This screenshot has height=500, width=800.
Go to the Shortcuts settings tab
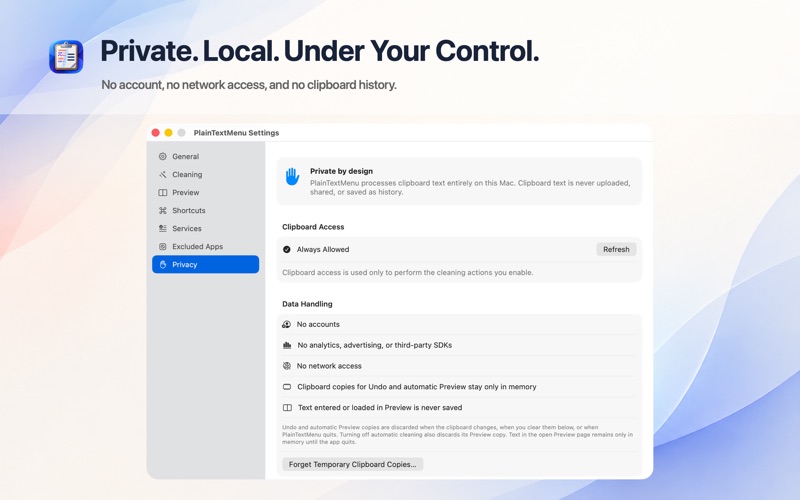coord(206,210)
